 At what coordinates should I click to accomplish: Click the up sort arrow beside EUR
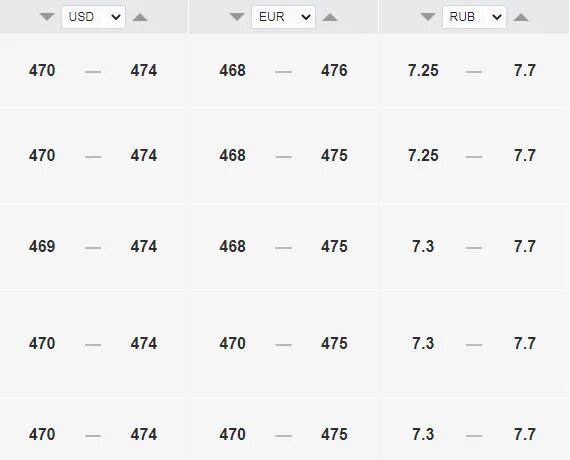pos(330,17)
